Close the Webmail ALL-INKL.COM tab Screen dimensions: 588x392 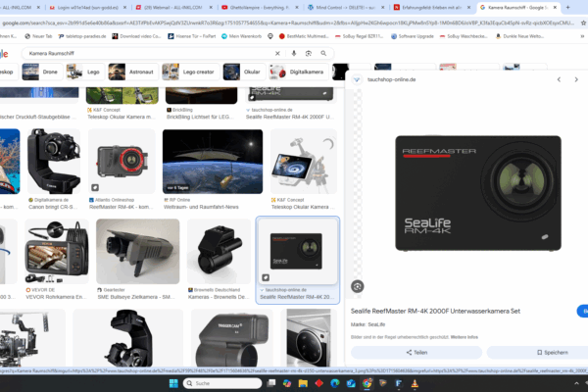[211, 7]
